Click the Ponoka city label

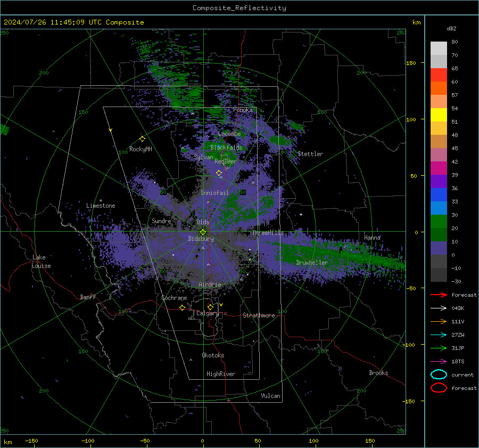coord(243,110)
